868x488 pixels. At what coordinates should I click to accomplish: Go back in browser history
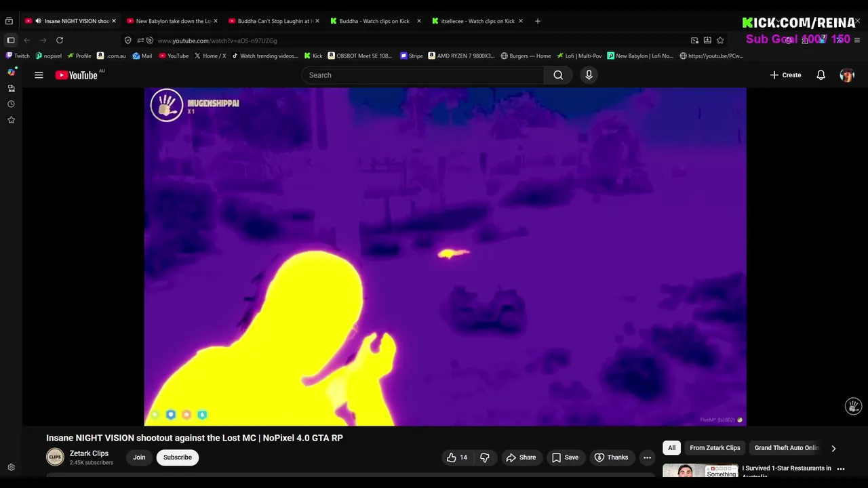coord(27,41)
